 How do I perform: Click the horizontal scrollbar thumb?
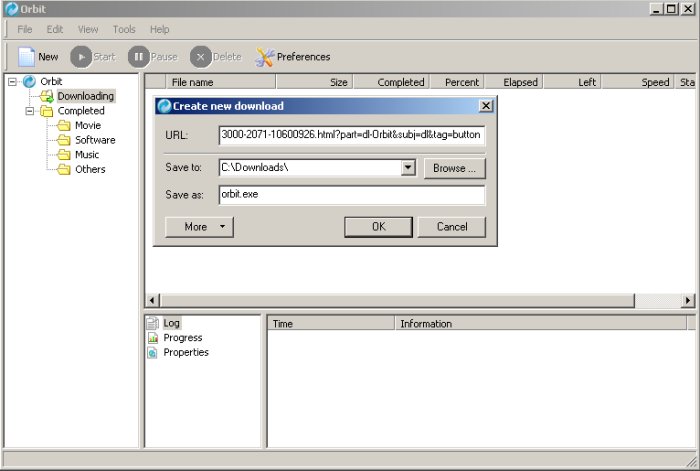(397, 300)
